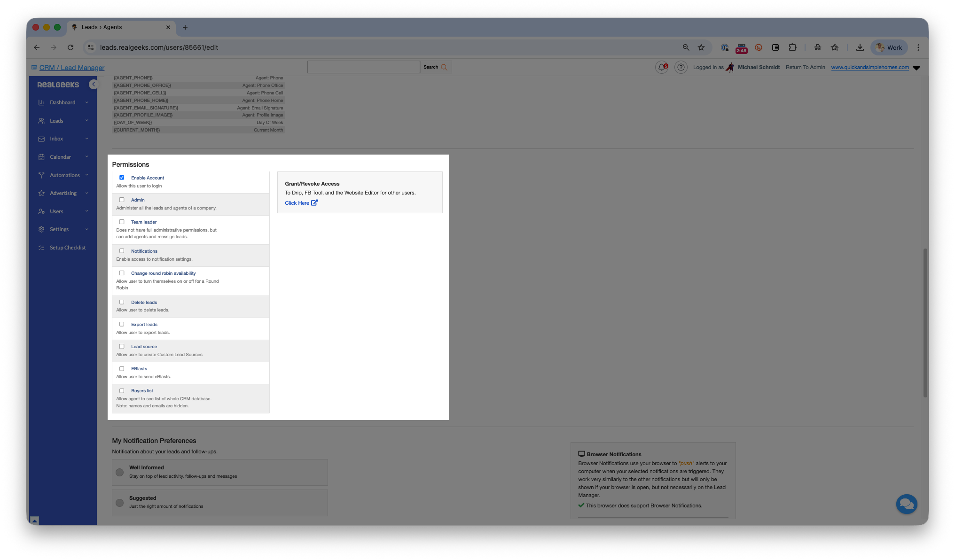Select the Well Informed notification preference
Image resolution: width=955 pixels, height=560 pixels.
click(x=120, y=472)
